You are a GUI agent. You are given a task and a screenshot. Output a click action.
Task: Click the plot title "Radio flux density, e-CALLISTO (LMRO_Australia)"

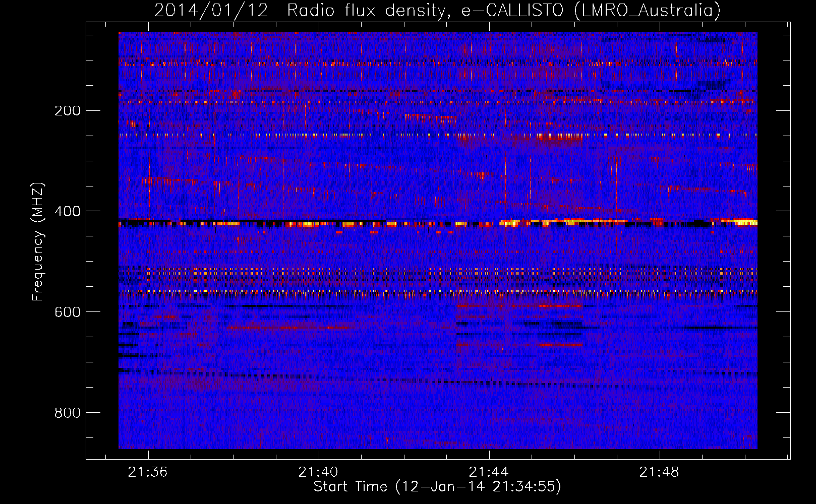[x=504, y=10]
